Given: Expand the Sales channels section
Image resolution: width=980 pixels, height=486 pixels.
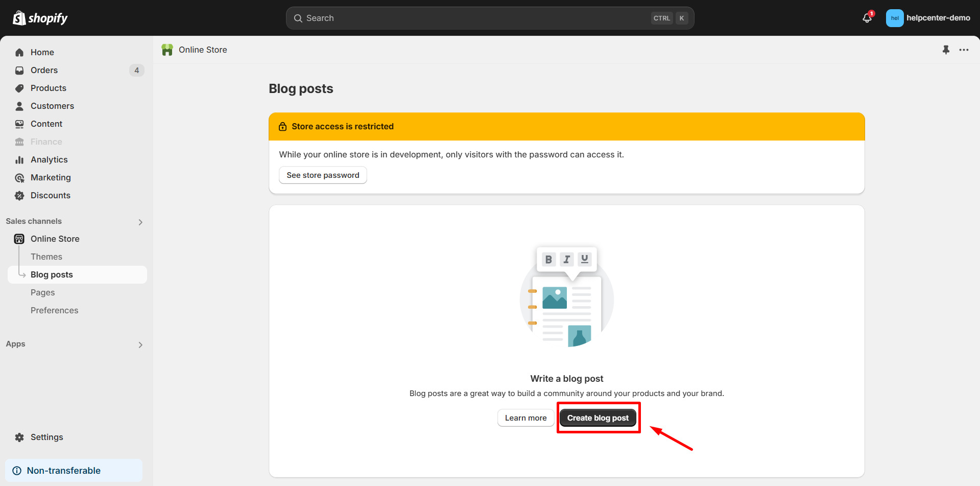Looking at the screenshot, I should pos(140,222).
